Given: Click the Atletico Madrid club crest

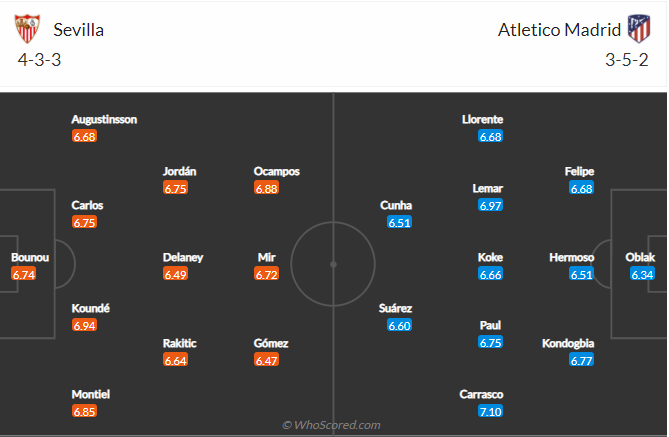Looking at the screenshot, I should pos(638,29).
